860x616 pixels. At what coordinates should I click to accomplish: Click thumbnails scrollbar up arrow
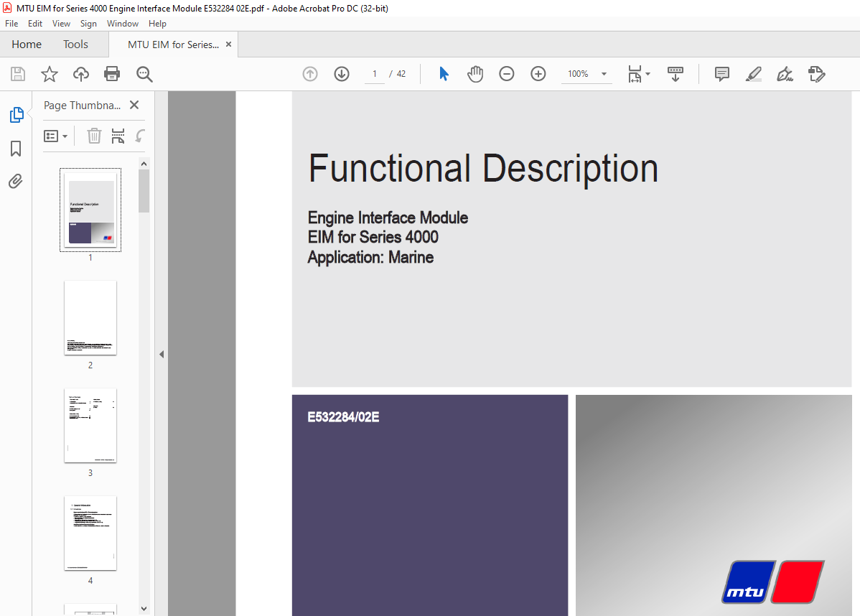pos(144,164)
